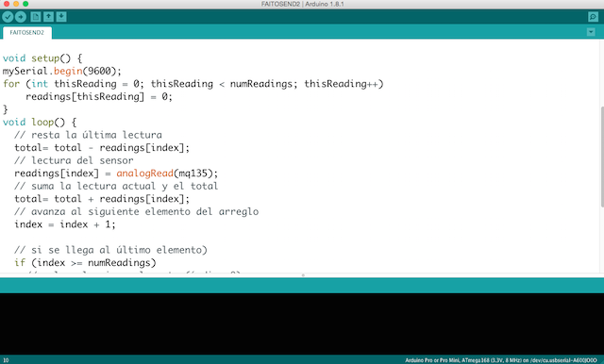Click comment "// avanza al siguiente elemento del arreglo"

point(136,211)
